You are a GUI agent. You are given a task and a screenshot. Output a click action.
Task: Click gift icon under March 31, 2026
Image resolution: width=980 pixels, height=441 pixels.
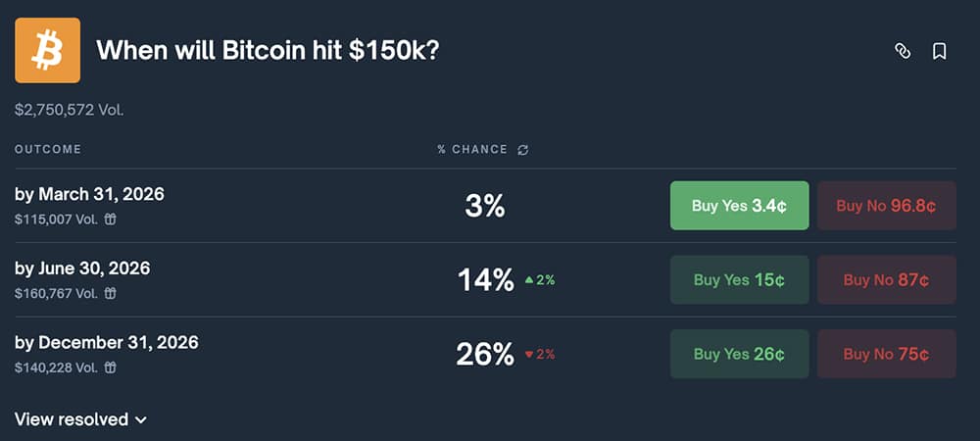click(111, 220)
